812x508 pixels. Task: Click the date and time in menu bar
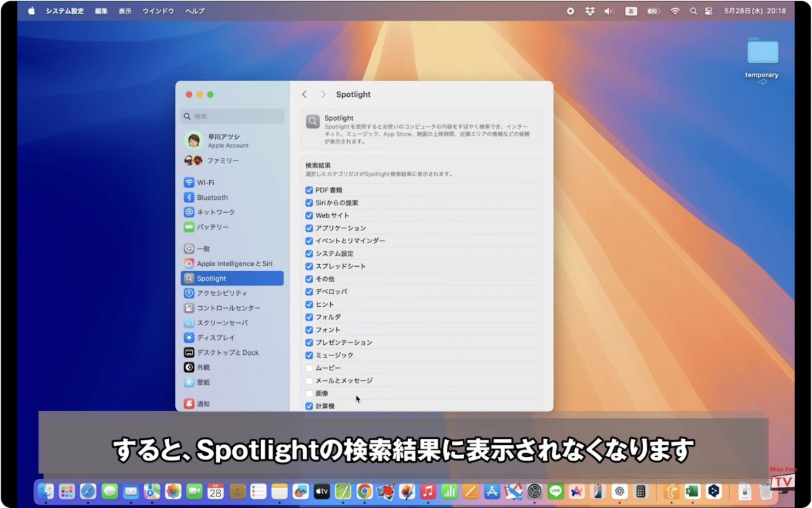pyautogui.click(x=755, y=11)
